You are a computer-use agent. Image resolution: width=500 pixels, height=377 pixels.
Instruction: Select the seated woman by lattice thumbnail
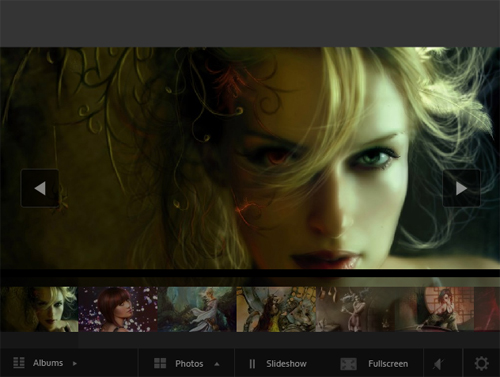pos(434,309)
